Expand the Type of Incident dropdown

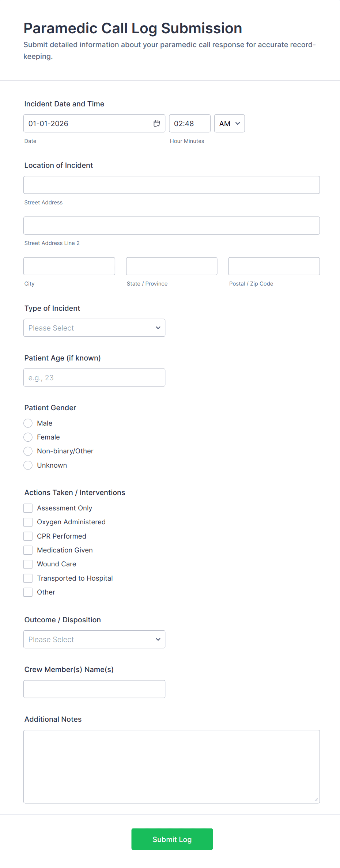tap(94, 328)
